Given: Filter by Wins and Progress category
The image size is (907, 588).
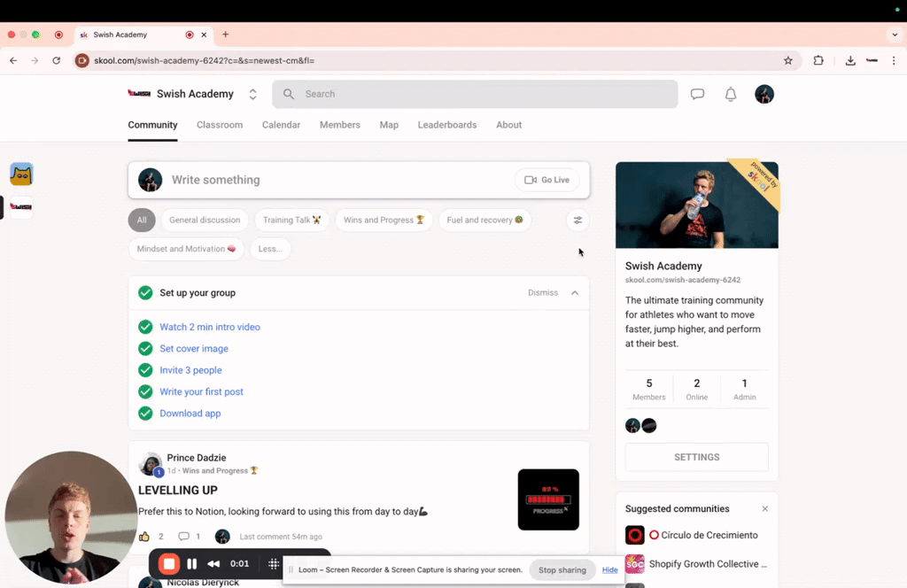Looking at the screenshot, I should click(384, 220).
